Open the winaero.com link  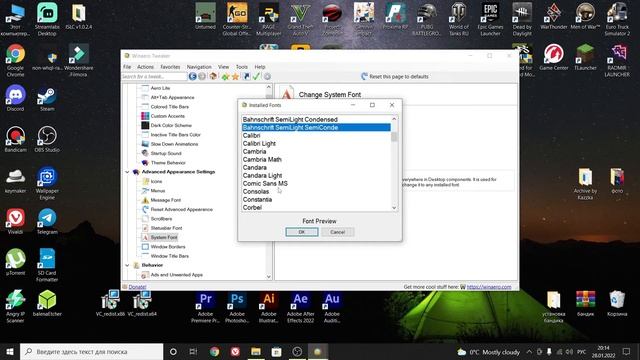[x=489, y=287]
